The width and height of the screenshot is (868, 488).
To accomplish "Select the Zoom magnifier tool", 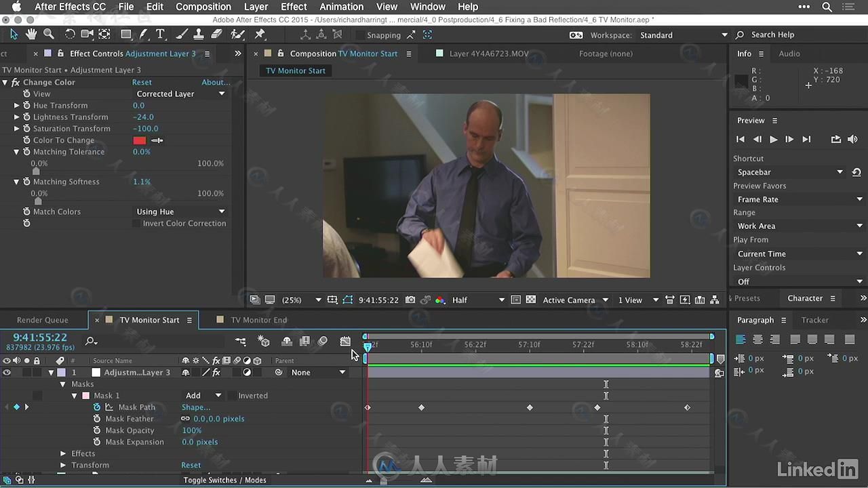I will coord(49,34).
